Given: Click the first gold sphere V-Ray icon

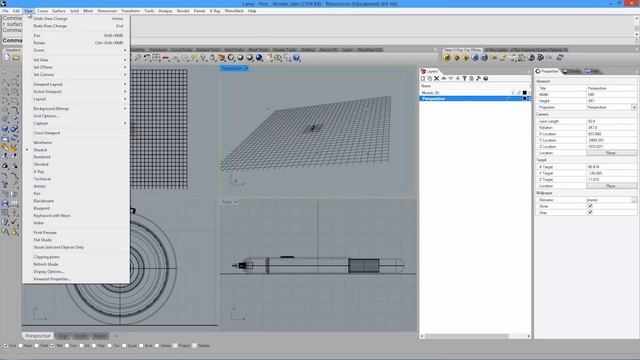Looking at the screenshot, I should point(447,58).
